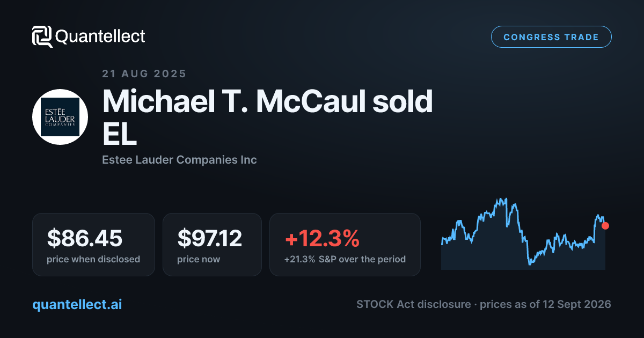Click the EL ticker symbol text
Viewport: 644px width, 338px height.
pyautogui.click(x=119, y=134)
